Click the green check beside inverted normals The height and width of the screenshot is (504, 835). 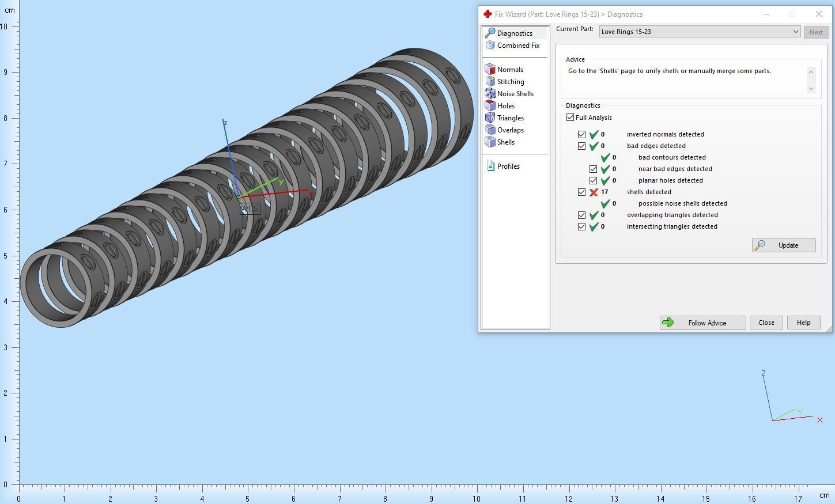(594, 134)
